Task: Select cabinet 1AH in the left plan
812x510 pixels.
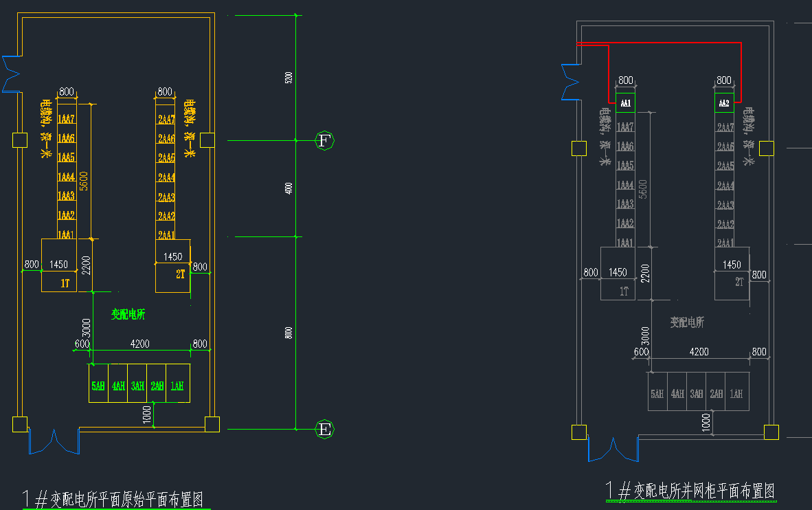Action: pos(178,386)
